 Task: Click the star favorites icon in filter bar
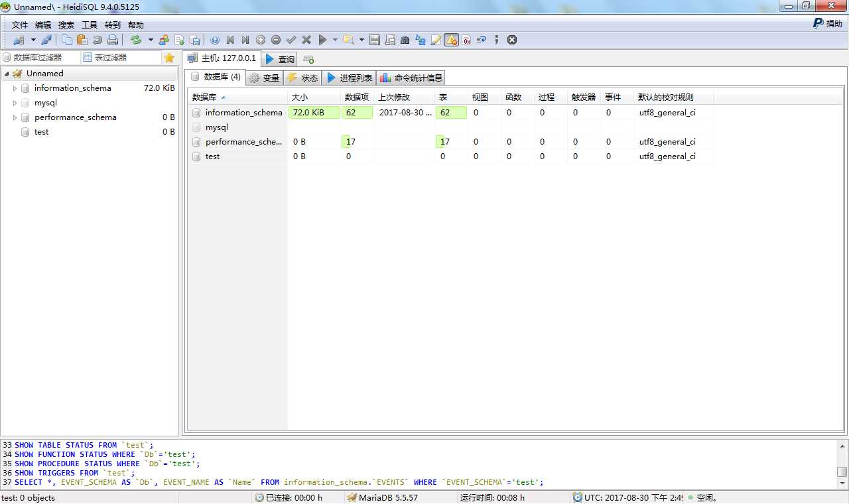coord(169,58)
